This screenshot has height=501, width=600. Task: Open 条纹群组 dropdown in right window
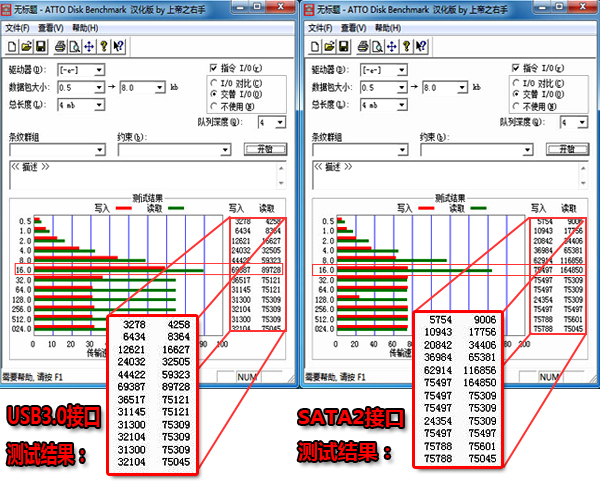tap(402, 150)
